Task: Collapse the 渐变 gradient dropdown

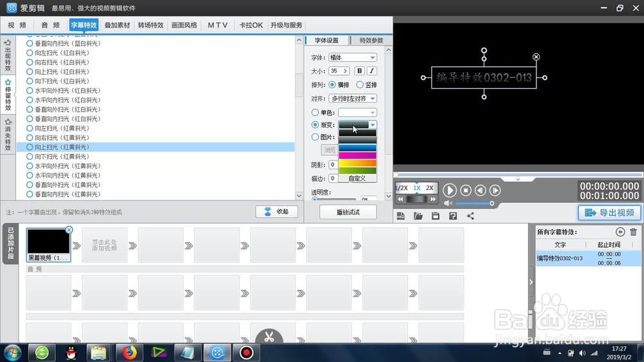Action: coord(372,124)
